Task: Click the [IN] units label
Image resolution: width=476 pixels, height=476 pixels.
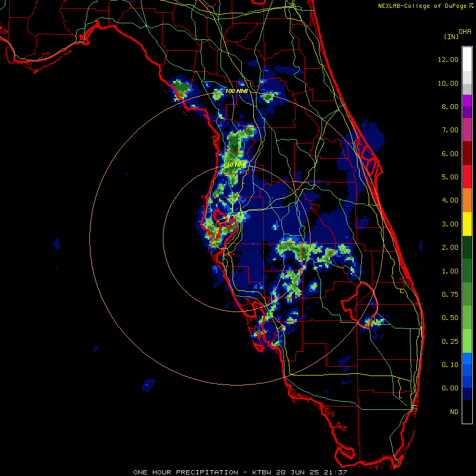Action: click(x=452, y=36)
